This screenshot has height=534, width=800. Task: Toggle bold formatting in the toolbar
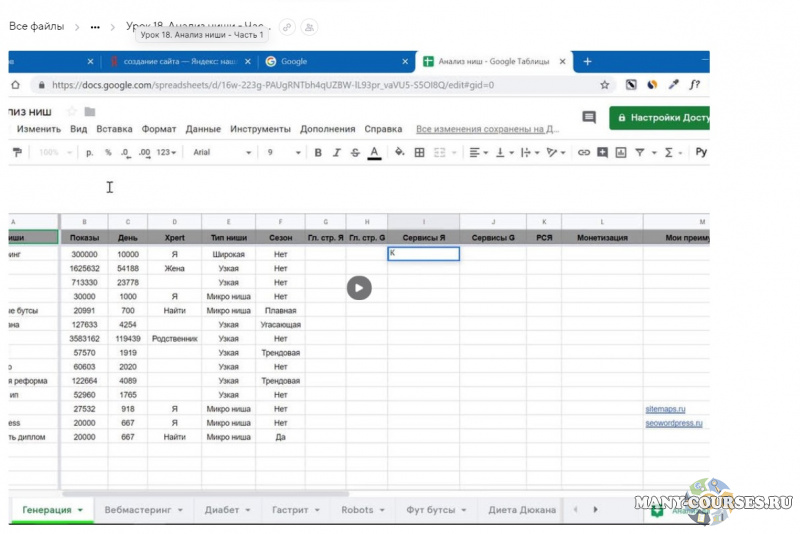coord(318,153)
